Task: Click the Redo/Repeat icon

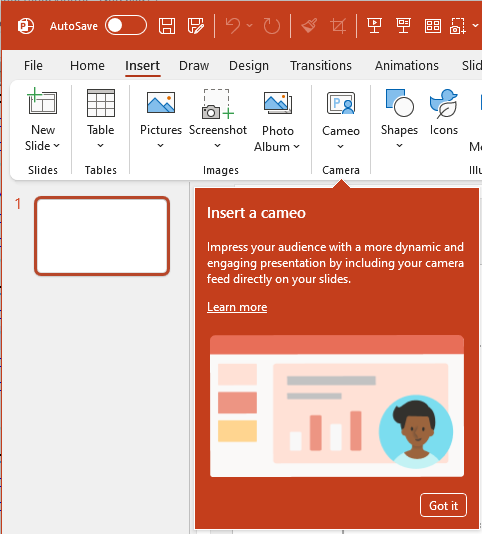Action: click(271, 26)
